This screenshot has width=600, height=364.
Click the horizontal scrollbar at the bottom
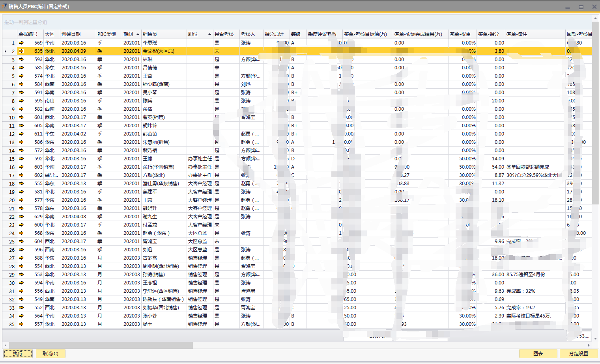click(99, 345)
